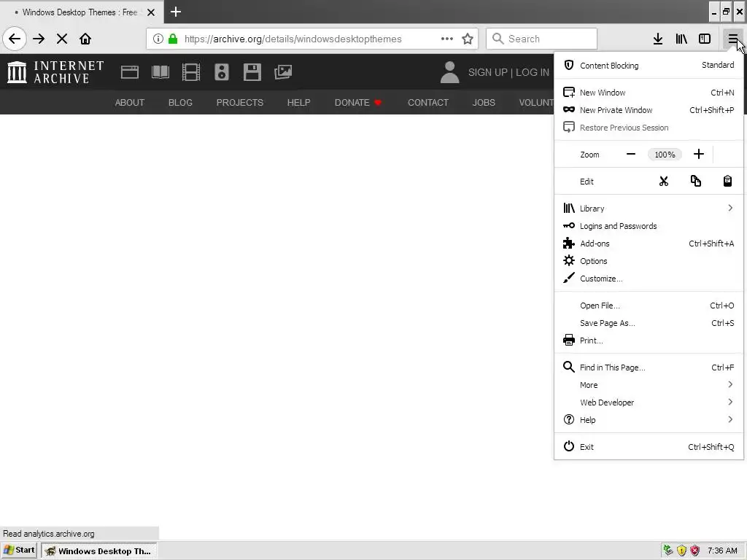Open the PROJECTS nav link
The width and height of the screenshot is (747, 560).
(239, 102)
